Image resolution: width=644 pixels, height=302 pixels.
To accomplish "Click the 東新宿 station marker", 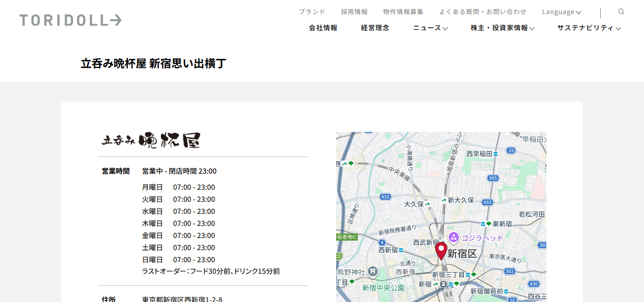I will tap(489, 224).
